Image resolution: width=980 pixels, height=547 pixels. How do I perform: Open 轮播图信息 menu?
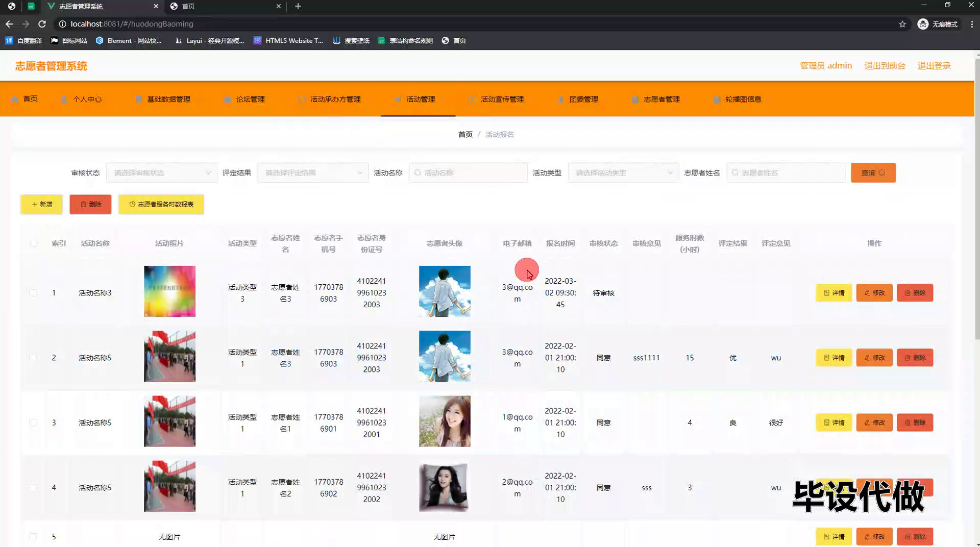pos(738,99)
